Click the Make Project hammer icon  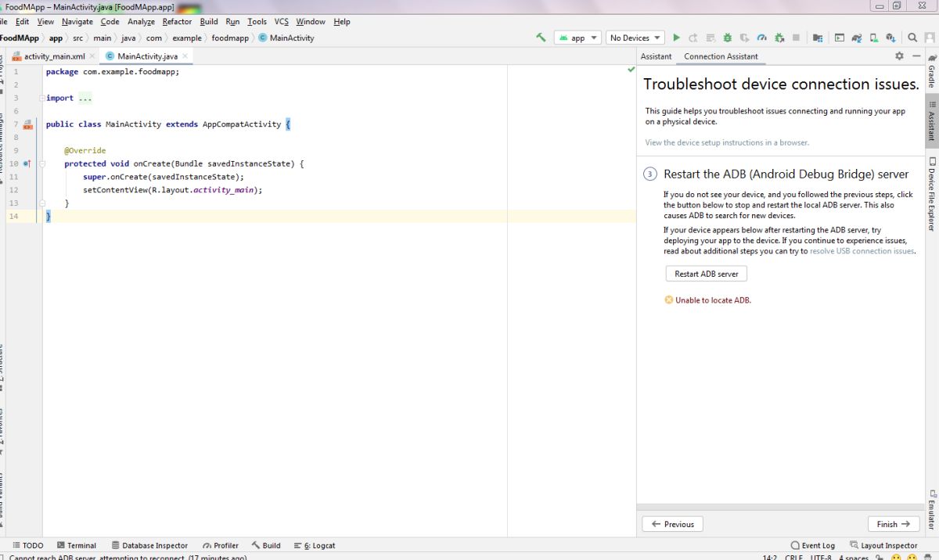541,38
